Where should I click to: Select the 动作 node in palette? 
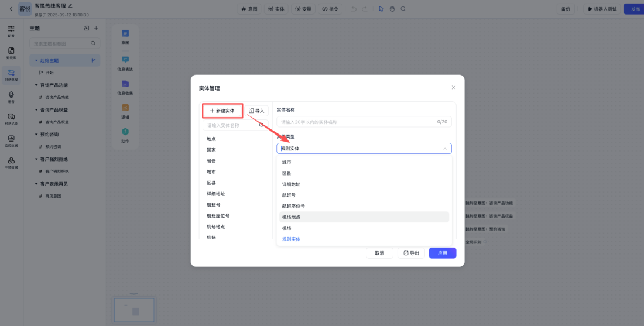[125, 135]
